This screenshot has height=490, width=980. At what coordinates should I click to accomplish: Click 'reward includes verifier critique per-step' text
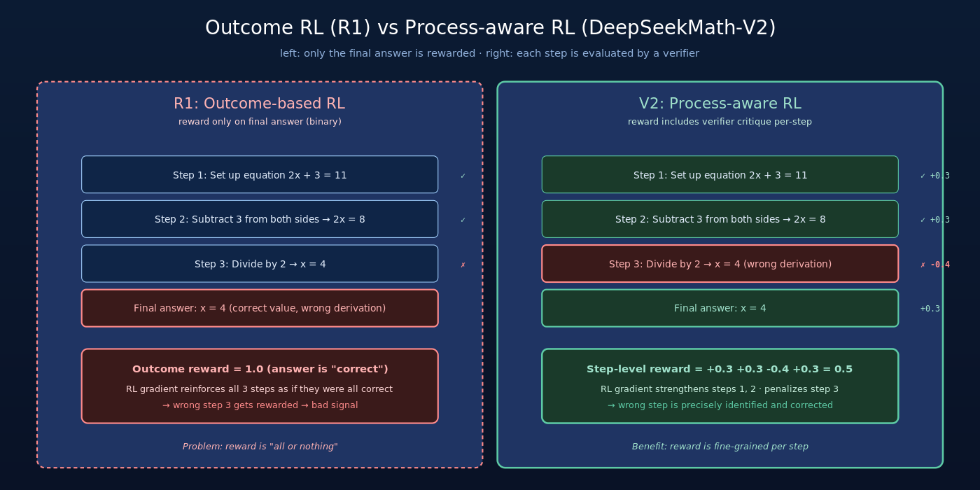(x=720, y=122)
